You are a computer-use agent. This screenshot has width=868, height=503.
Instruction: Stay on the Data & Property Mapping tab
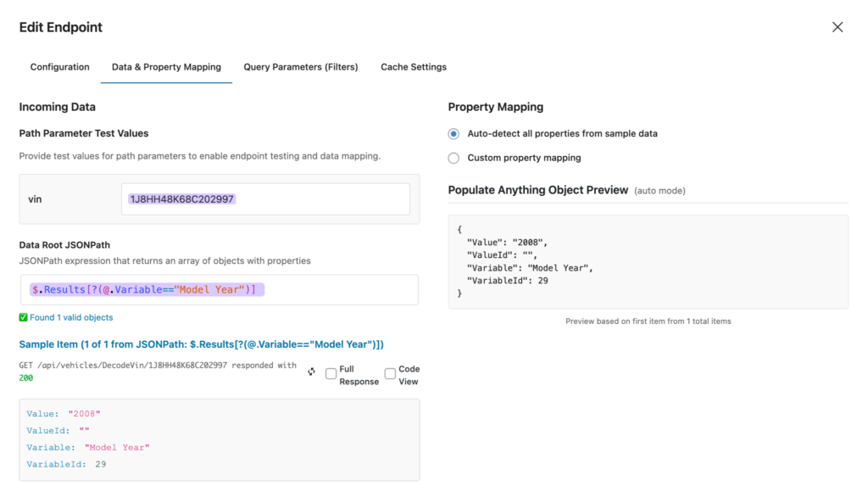[x=166, y=67]
